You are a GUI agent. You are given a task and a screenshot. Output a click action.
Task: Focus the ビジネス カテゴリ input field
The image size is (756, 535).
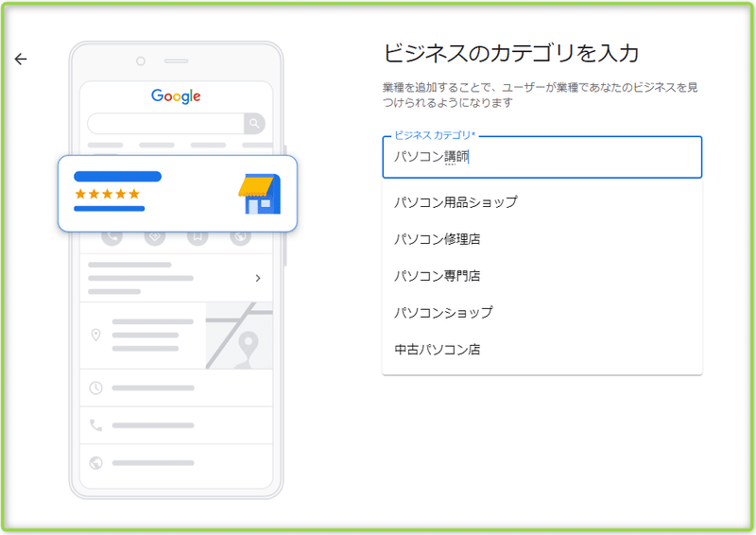pos(541,157)
